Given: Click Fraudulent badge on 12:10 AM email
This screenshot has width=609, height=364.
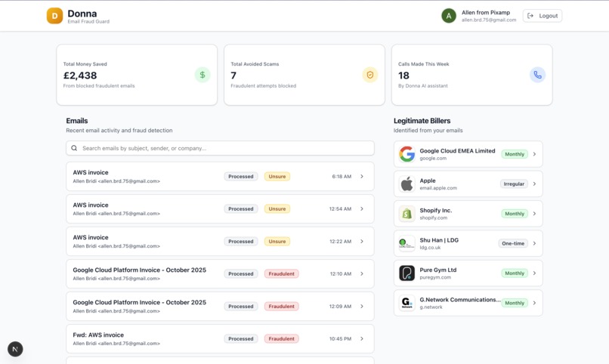Looking at the screenshot, I should point(281,274).
